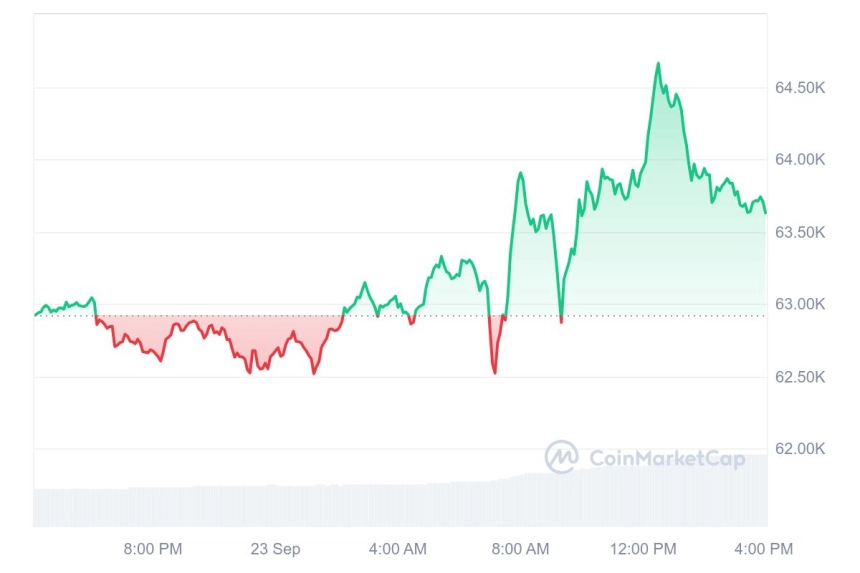Viewport: 860px width, 573px height.
Task: Select the 23 Sep date axis label
Action: (x=275, y=549)
